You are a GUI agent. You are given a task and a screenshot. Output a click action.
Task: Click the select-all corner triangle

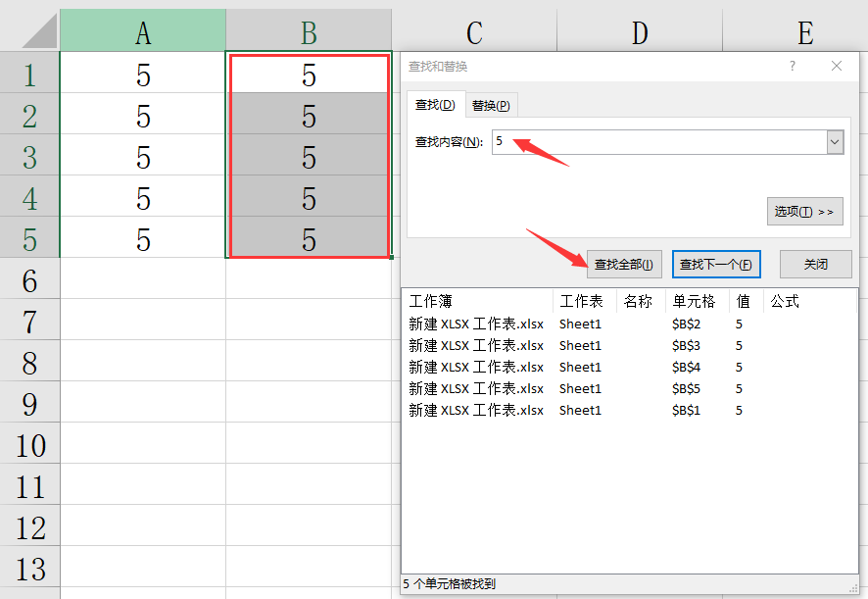(39, 31)
